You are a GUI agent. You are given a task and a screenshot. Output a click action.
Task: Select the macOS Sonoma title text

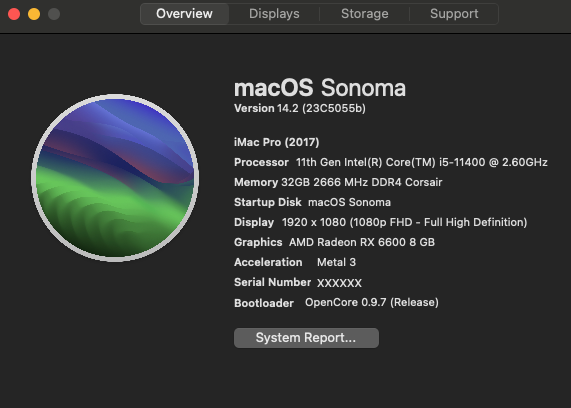coord(320,88)
